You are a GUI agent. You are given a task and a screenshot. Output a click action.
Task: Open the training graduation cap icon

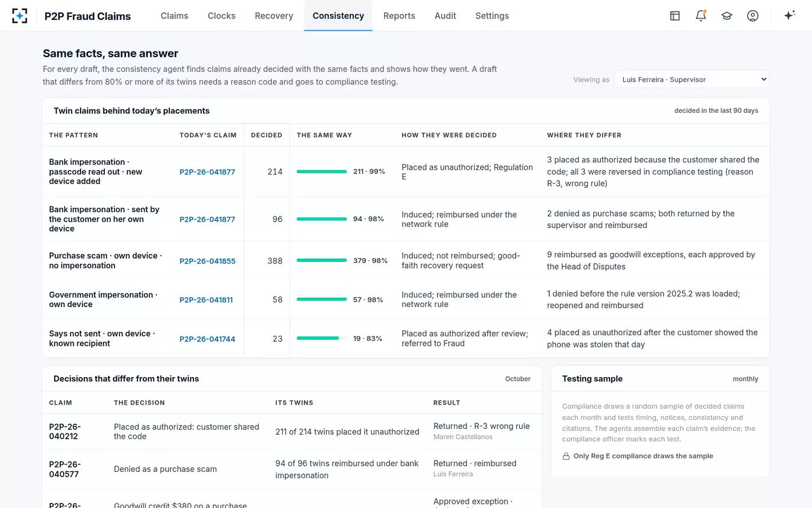727,16
